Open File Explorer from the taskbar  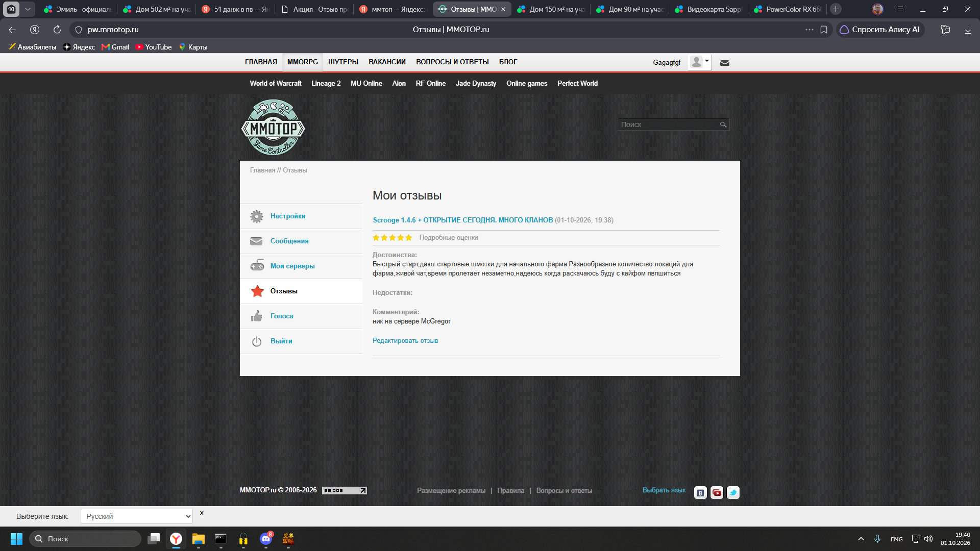[x=199, y=539]
